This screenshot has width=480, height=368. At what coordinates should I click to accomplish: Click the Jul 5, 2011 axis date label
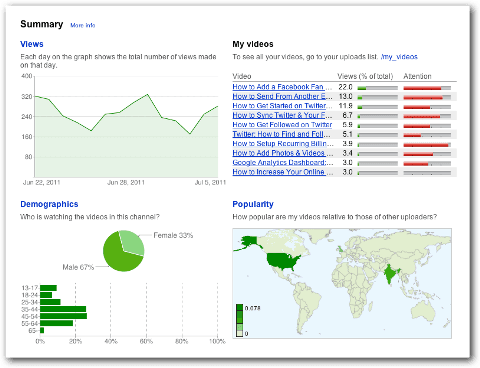[x=210, y=183]
